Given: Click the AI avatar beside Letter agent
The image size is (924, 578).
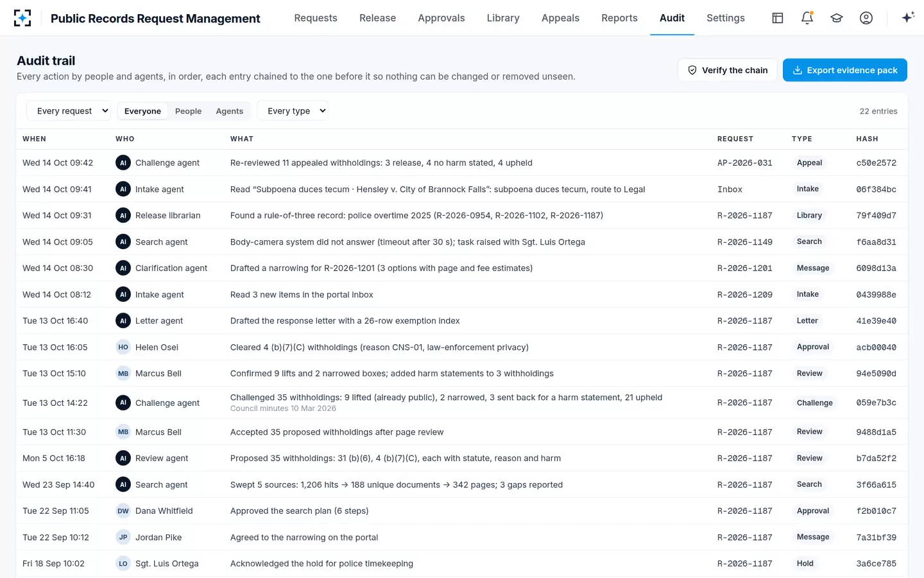Looking at the screenshot, I should coord(123,320).
